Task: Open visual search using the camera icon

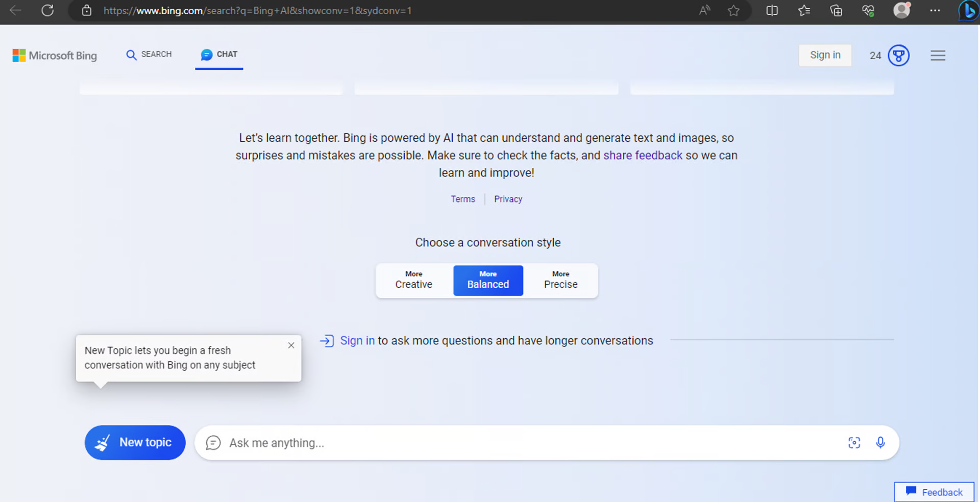Action: (854, 443)
